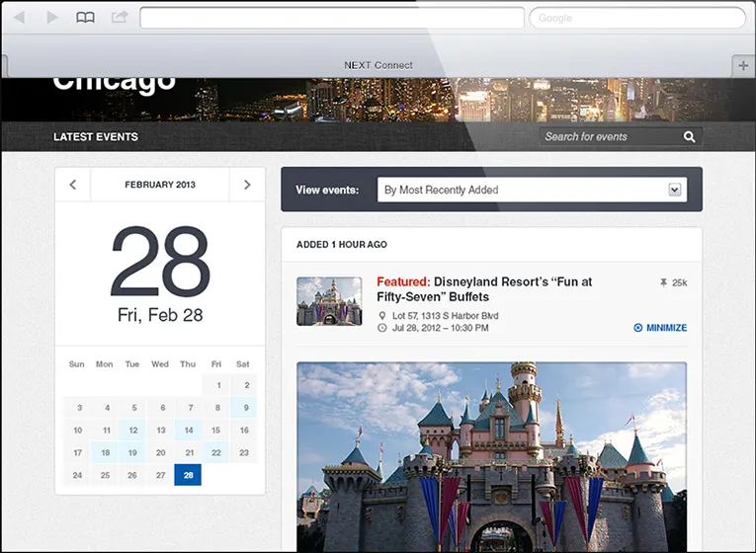Go back with the browser back arrow
This screenshot has width=756, height=553.
click(x=20, y=18)
